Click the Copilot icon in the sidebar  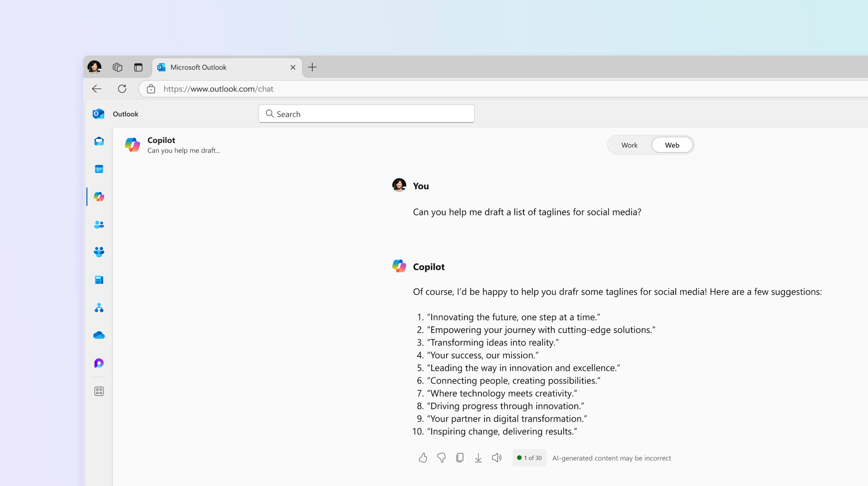[98, 196]
